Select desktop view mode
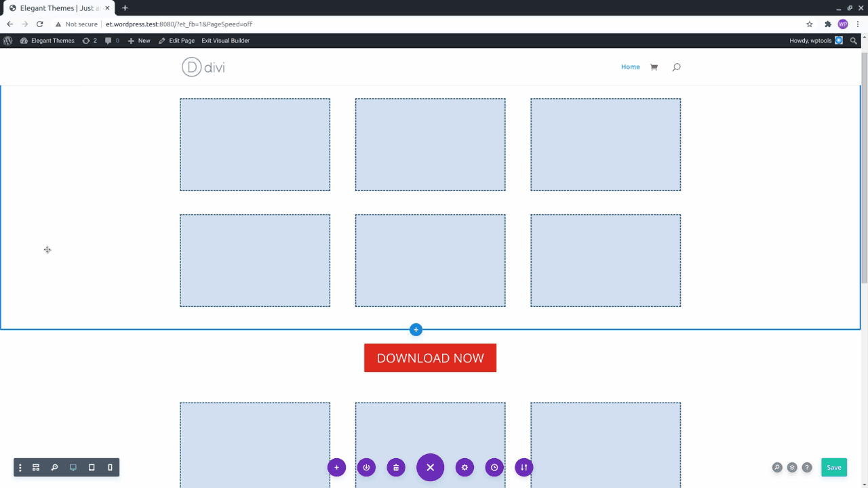The height and width of the screenshot is (488, 868). pyautogui.click(x=73, y=468)
